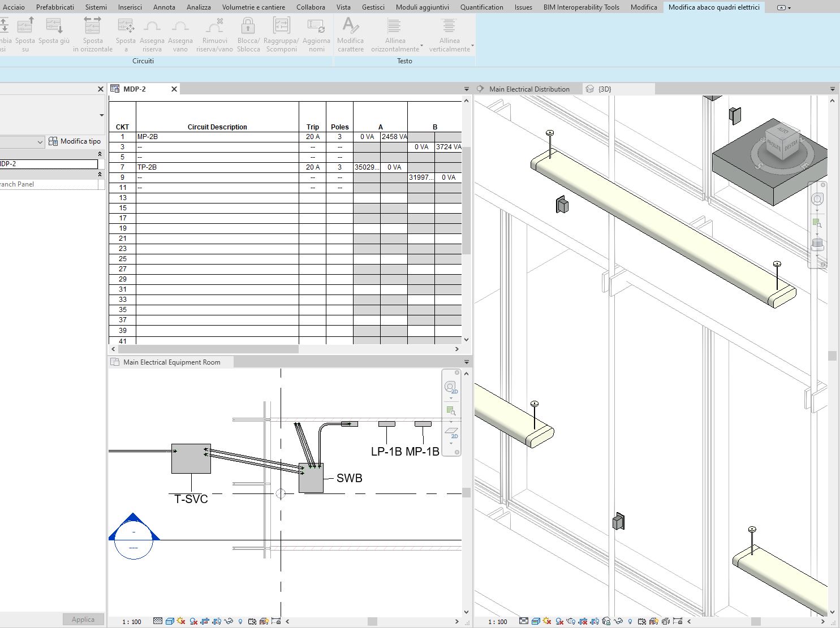Click the Applica button
Viewport: 840px width, 628px height.
point(83,619)
